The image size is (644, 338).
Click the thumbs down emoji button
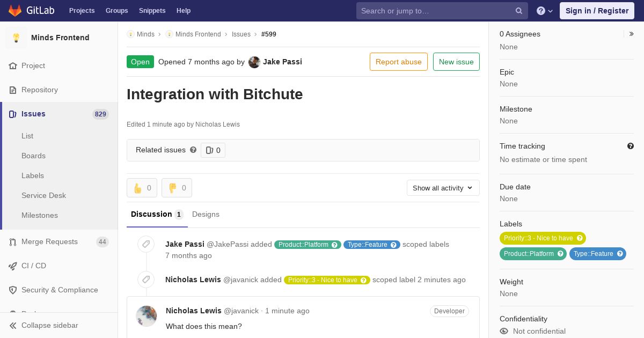click(x=177, y=188)
